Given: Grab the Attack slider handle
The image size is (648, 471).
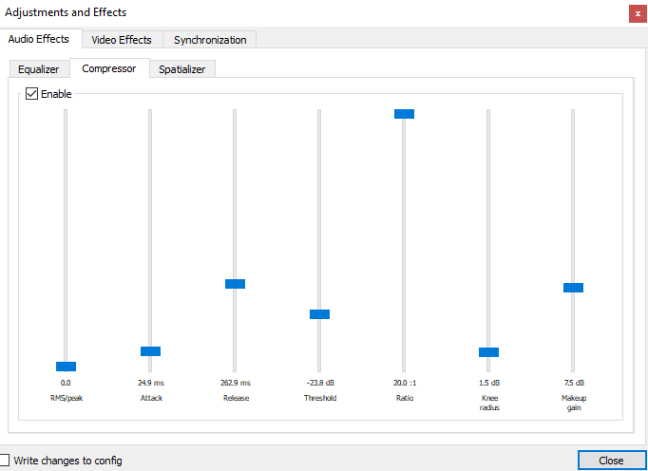Looking at the screenshot, I should click(150, 351).
